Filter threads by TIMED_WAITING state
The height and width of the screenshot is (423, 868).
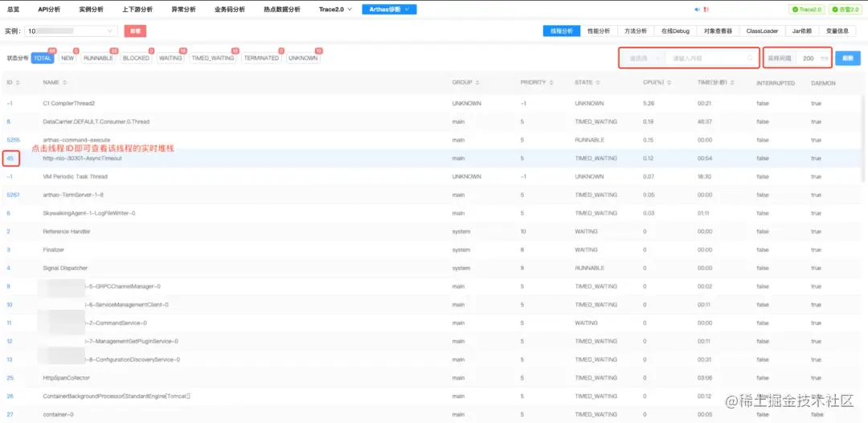click(212, 58)
